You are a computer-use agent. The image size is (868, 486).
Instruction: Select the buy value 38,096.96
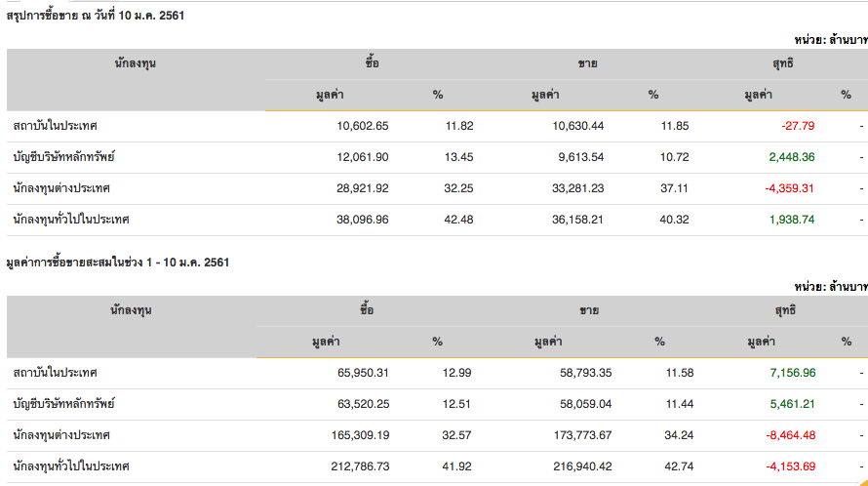pyautogui.click(x=362, y=220)
